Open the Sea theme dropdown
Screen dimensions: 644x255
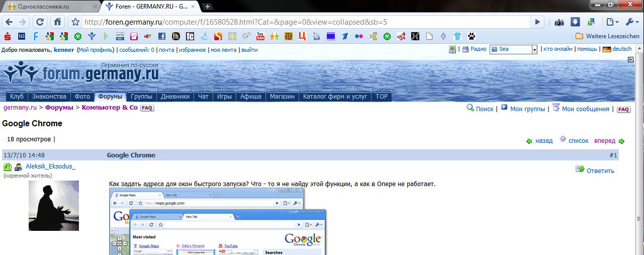(514, 49)
